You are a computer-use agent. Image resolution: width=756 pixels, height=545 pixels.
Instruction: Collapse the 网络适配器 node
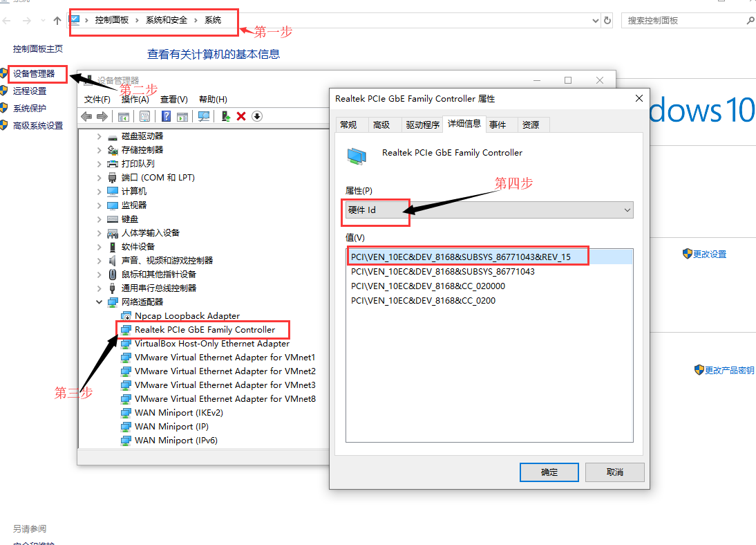(x=100, y=302)
